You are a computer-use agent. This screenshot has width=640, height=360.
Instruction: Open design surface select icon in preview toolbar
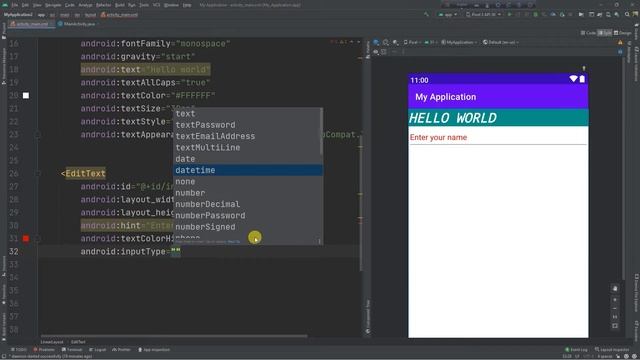pyautogui.click(x=376, y=42)
